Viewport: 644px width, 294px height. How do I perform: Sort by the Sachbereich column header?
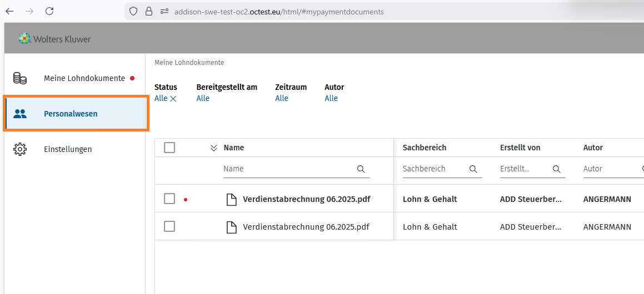(425, 148)
